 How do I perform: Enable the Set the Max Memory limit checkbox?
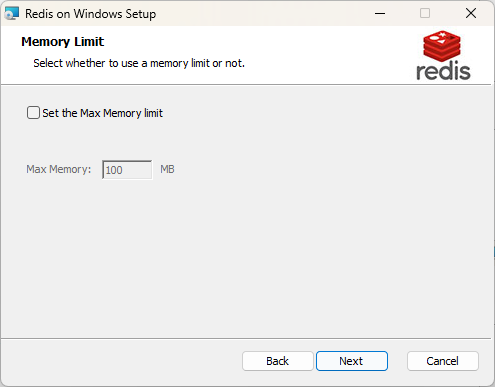pyautogui.click(x=33, y=113)
